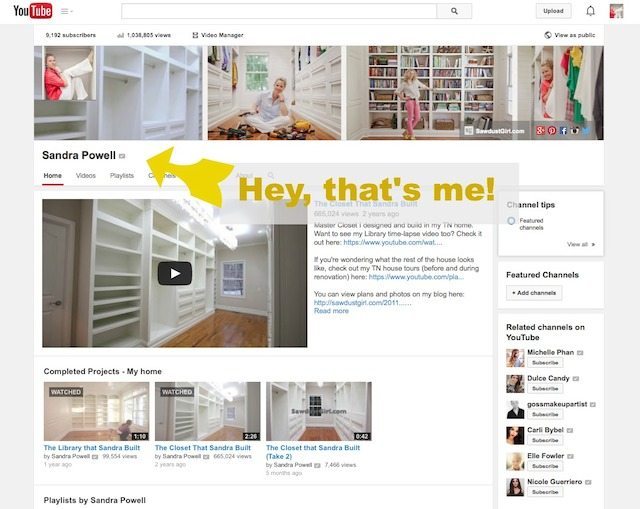The width and height of the screenshot is (640, 509).
Task: Subscribe to Elle Fowler
Action: (x=545, y=466)
